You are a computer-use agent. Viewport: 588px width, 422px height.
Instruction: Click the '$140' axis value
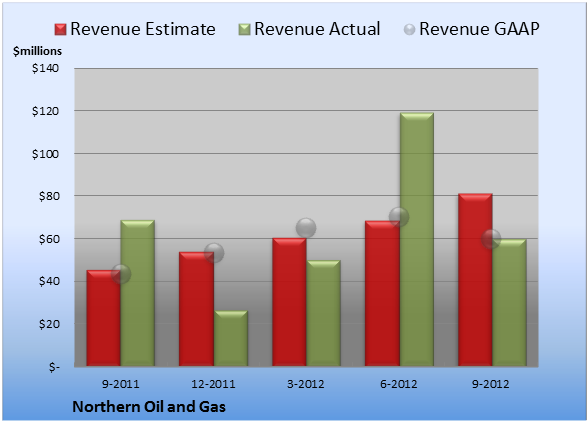click(45, 68)
